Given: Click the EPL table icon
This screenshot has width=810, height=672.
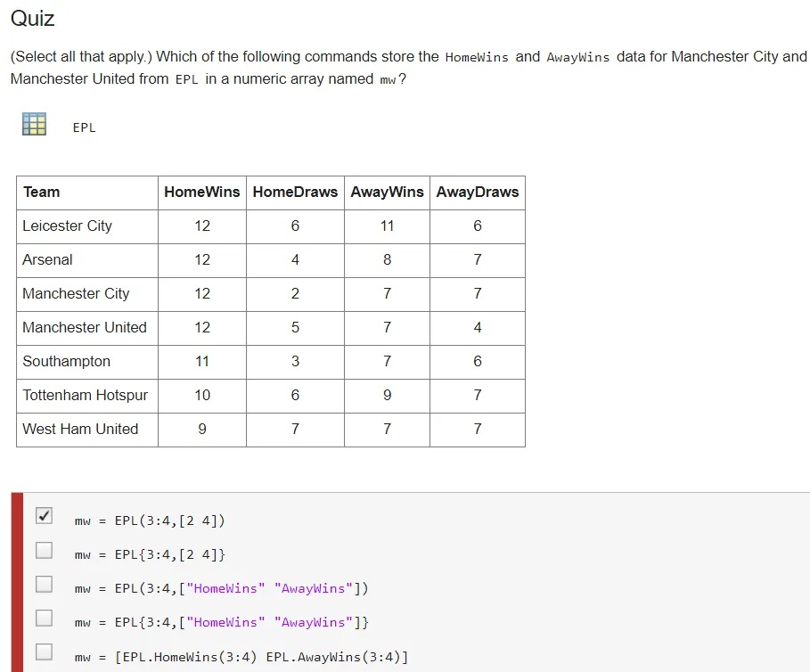Looking at the screenshot, I should click(x=34, y=124).
